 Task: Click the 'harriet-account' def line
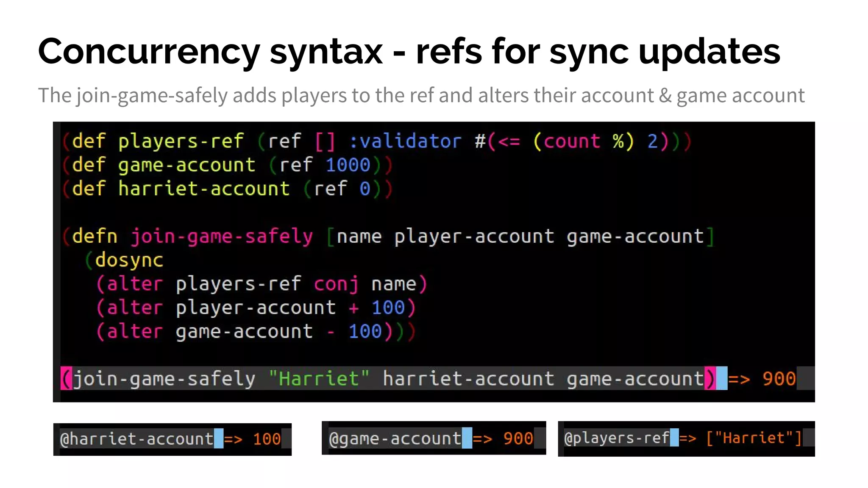[x=203, y=189]
